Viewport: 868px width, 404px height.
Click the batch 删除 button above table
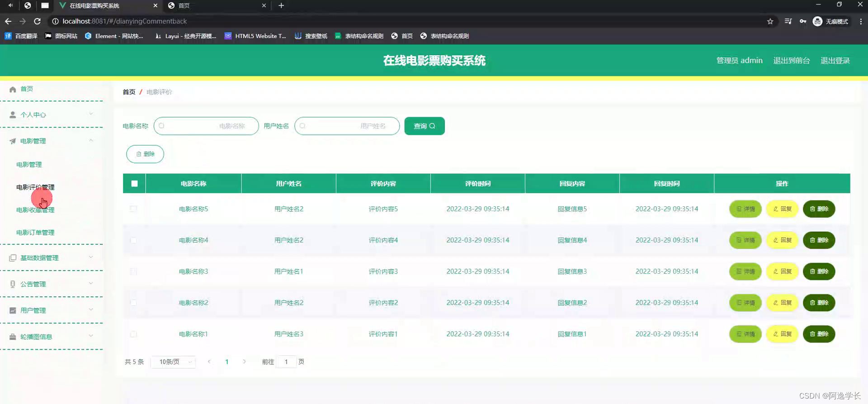pos(145,154)
